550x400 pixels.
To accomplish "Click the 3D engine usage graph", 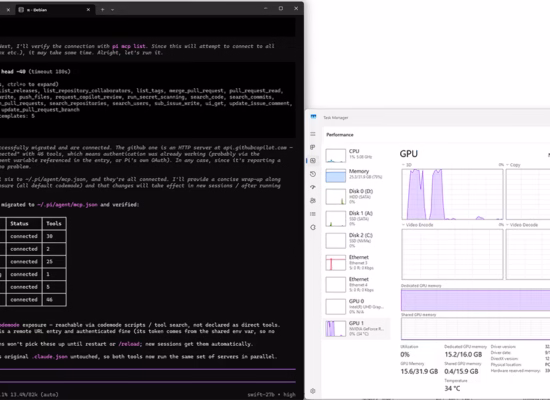I will pos(452,194).
